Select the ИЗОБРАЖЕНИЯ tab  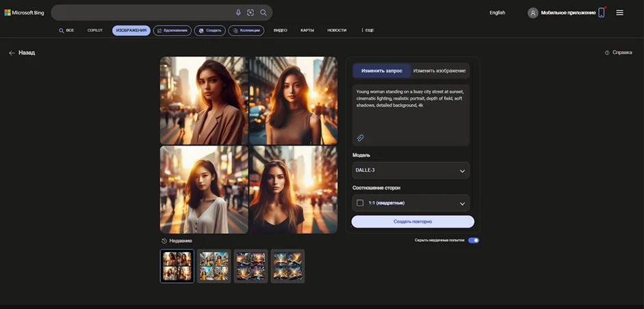131,30
